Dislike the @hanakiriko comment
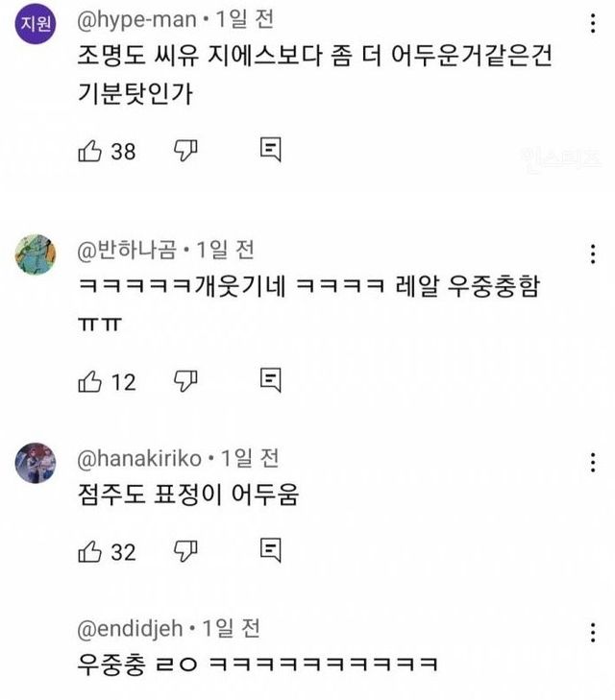The image size is (615, 700). point(184,551)
